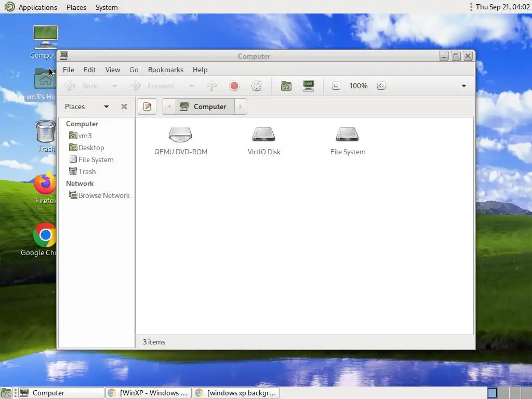Open the Back history dropdown arrow
Image resolution: width=532 pixels, height=399 pixels.
tap(115, 86)
